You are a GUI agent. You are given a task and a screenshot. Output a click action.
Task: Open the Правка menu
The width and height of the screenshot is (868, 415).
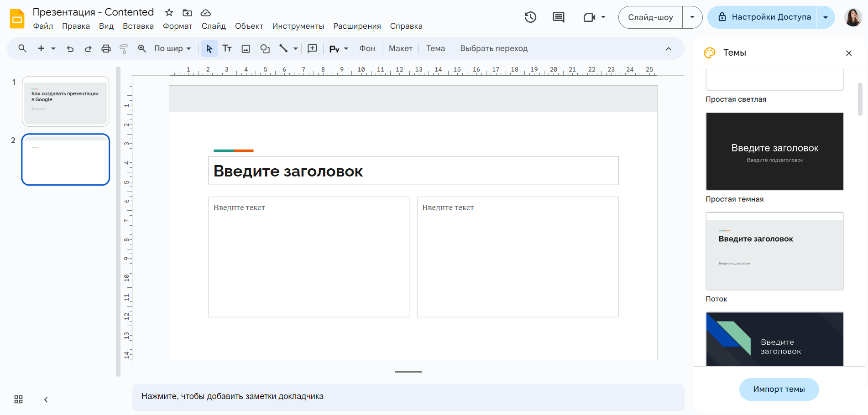click(76, 26)
